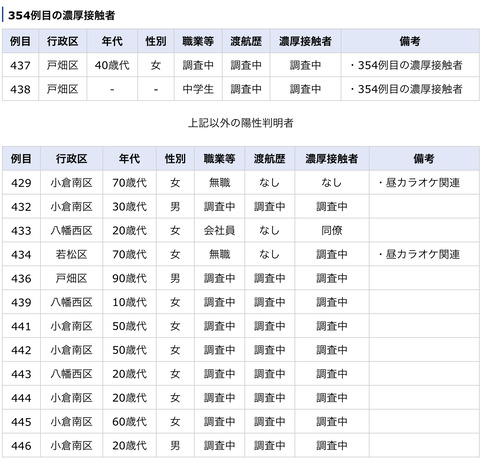Click case number 441 cell
Screen dimensions: 480x461
click(21, 326)
